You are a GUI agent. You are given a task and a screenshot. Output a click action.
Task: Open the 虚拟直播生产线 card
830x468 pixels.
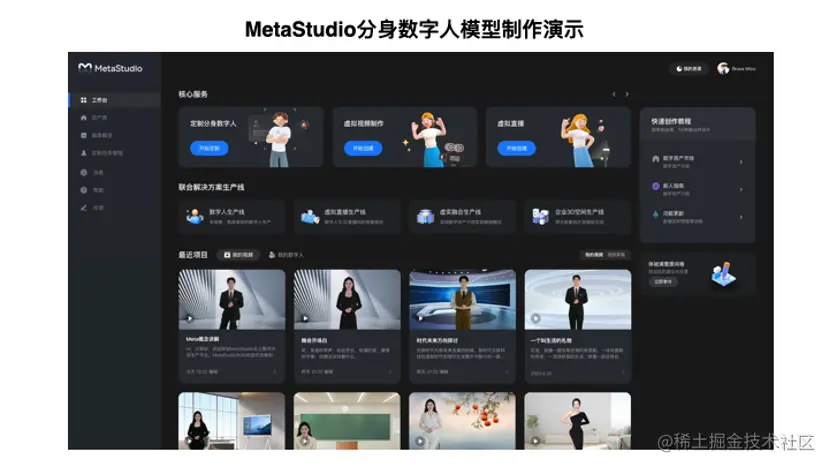pyautogui.click(x=347, y=217)
